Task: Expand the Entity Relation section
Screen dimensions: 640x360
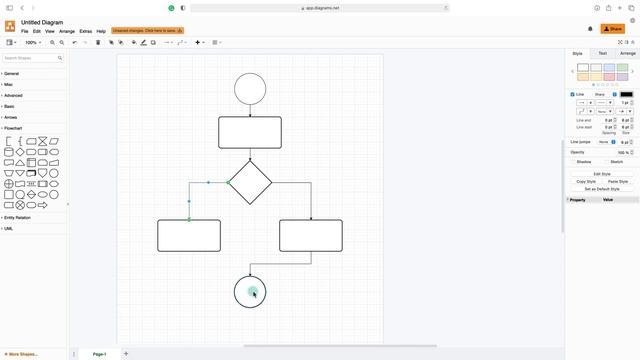Action: (17, 218)
